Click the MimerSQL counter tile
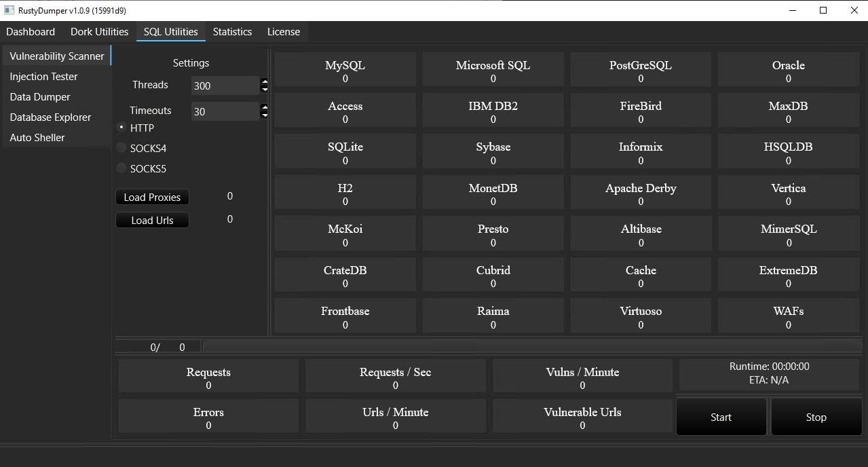 (789, 235)
